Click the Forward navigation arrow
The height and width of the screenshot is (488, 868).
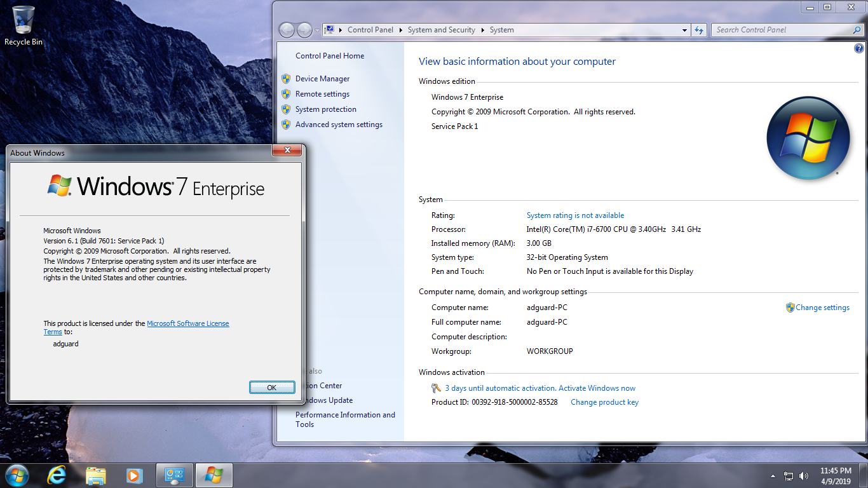[304, 30]
